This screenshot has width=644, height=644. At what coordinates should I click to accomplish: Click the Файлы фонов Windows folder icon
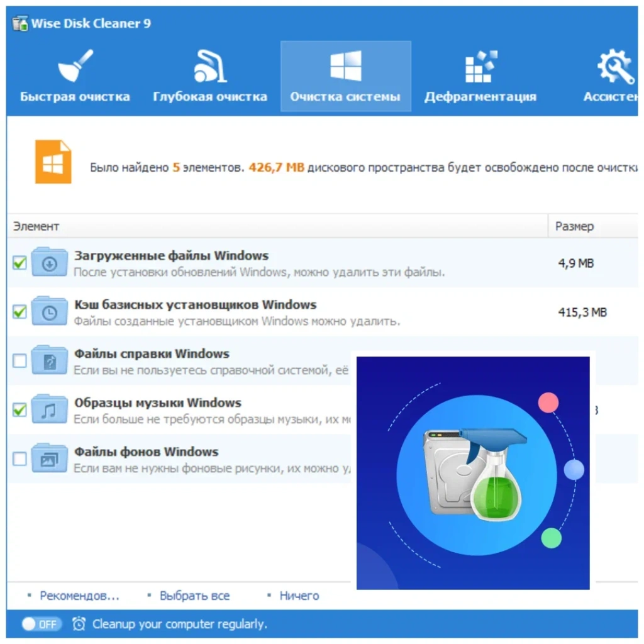pos(49,458)
